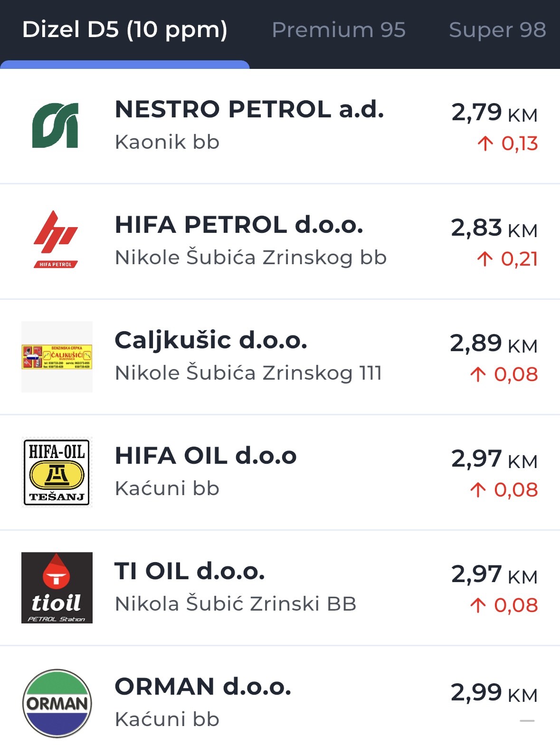The width and height of the screenshot is (560, 756).
Task: Open NESTRO PETROL a.d. station name
Action: 249,109
